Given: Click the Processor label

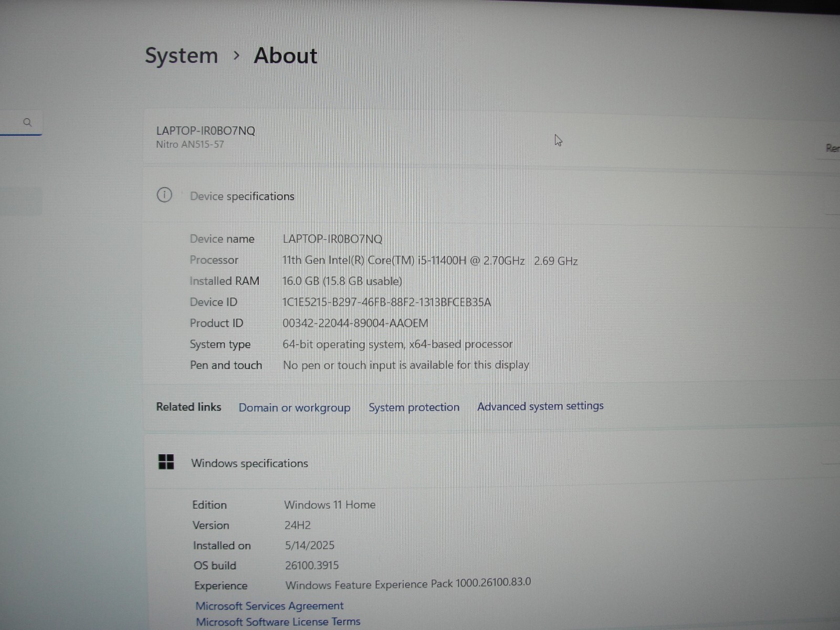Looking at the screenshot, I should click(x=214, y=260).
